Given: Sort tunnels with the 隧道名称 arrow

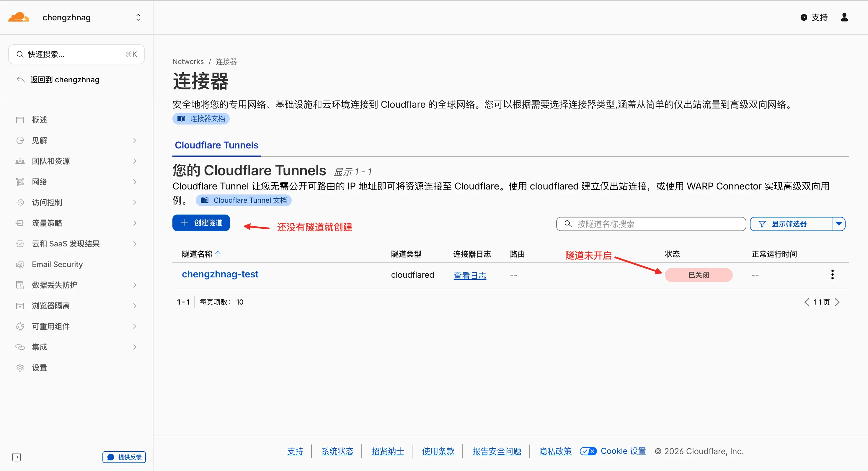Looking at the screenshot, I should click(x=218, y=254).
